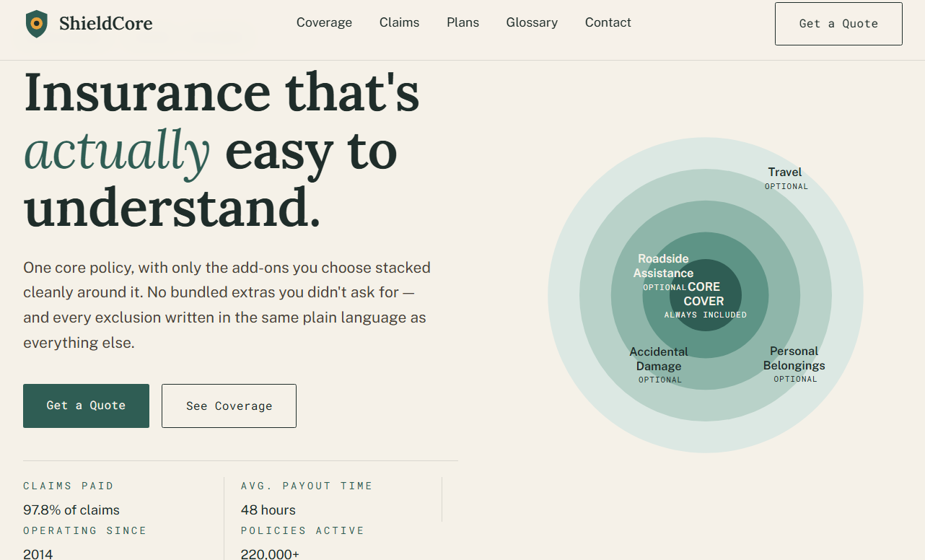Click the header Get a Quote button
The image size is (925, 560).
(x=838, y=24)
